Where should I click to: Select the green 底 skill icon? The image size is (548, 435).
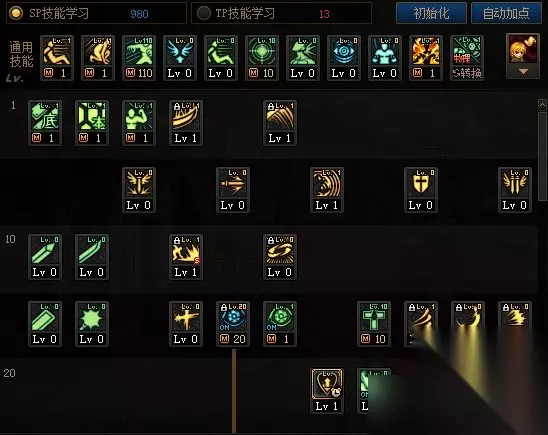pos(45,123)
